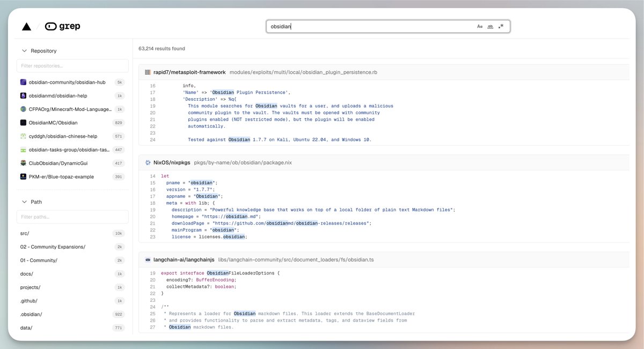This screenshot has height=349, width=644.
Task: Select obsidian-community/obsidian-hub avatar icon
Action: point(24,82)
